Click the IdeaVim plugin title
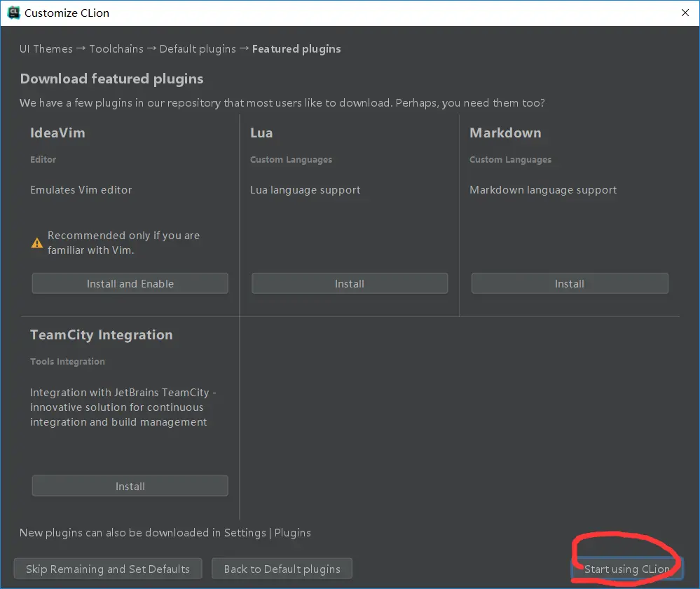The image size is (700, 589). point(57,133)
